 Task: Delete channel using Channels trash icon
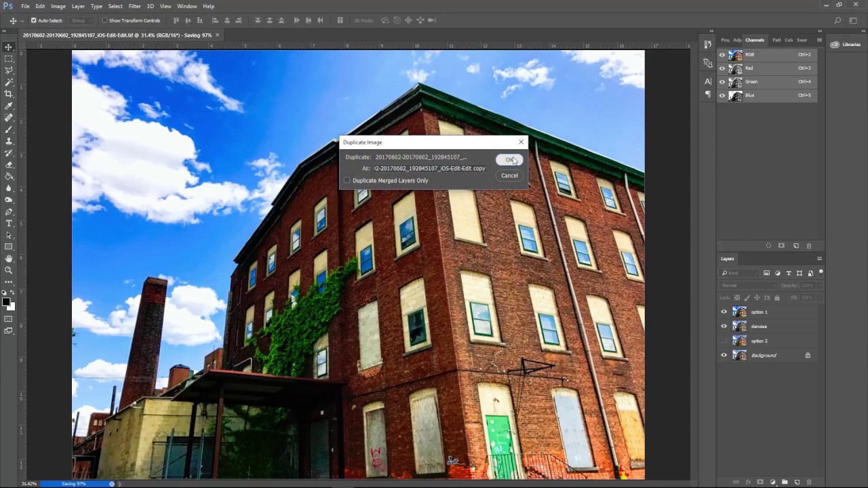[x=809, y=245]
